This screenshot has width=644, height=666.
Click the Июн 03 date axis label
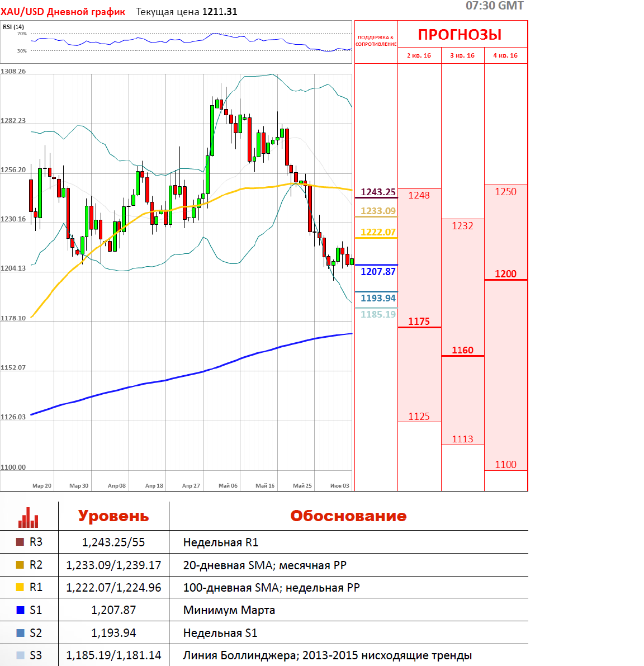pos(340,485)
